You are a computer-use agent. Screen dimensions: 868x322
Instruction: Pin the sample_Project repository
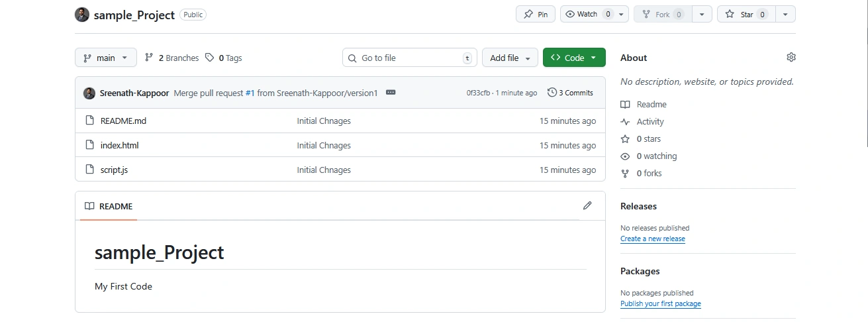tap(536, 14)
